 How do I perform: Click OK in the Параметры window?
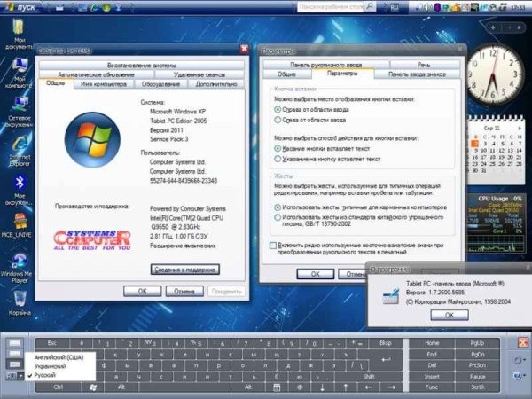(x=315, y=274)
